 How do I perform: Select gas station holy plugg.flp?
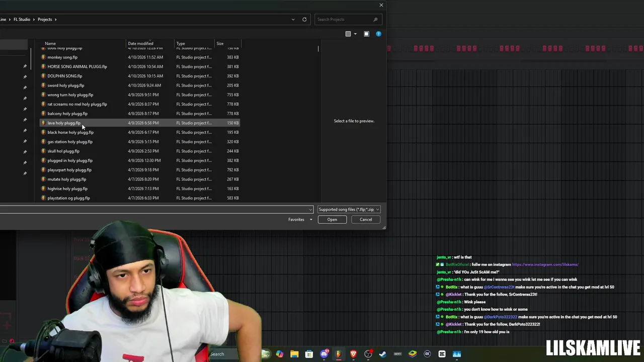(x=140, y=142)
